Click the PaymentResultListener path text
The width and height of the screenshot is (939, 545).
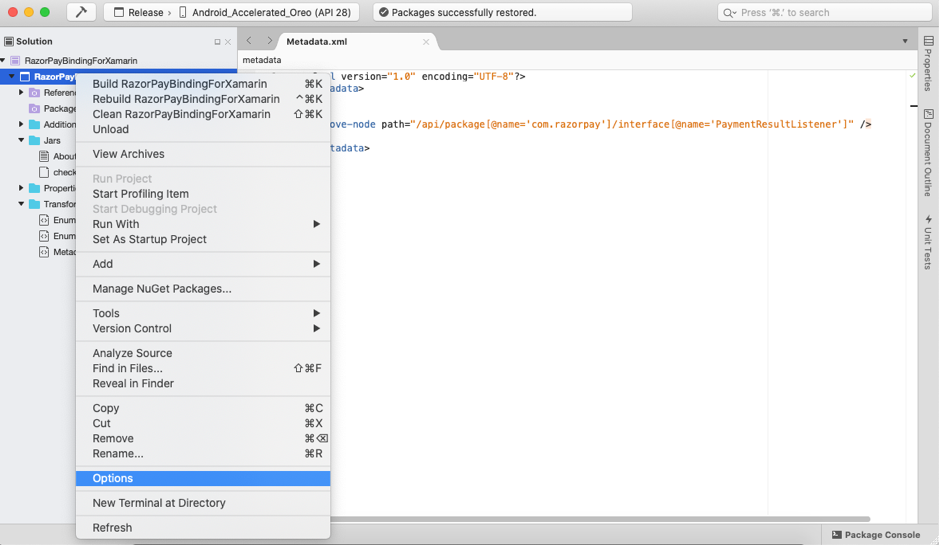[x=781, y=125]
